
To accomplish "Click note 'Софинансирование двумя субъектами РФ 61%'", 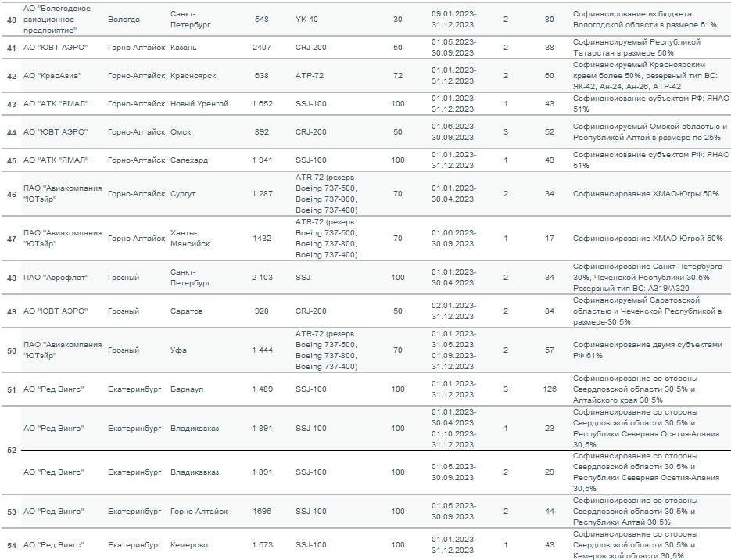I will pyautogui.click(x=647, y=350).
